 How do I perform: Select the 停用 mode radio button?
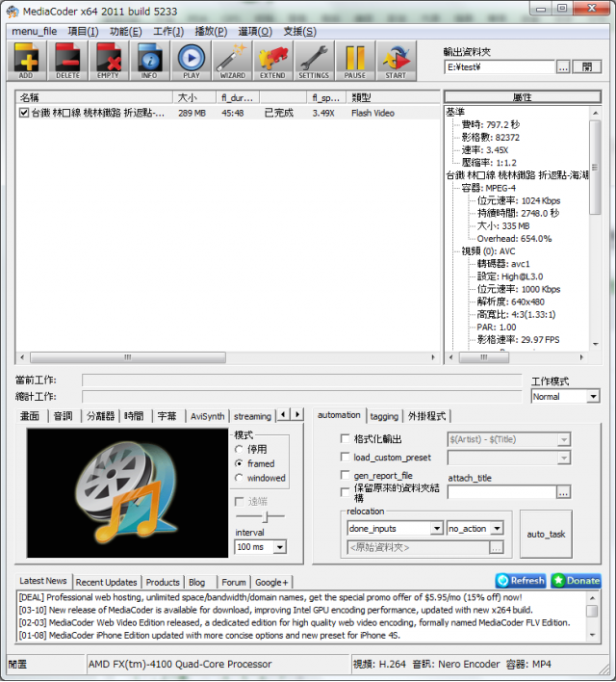tap(239, 449)
